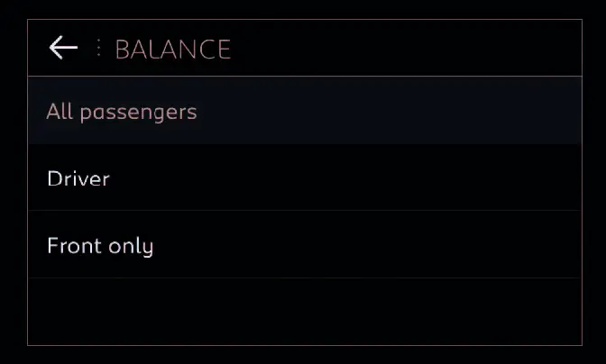The height and width of the screenshot is (364, 606).
Task: Tap the vertical dots beside BALANCE
Action: coord(98,48)
